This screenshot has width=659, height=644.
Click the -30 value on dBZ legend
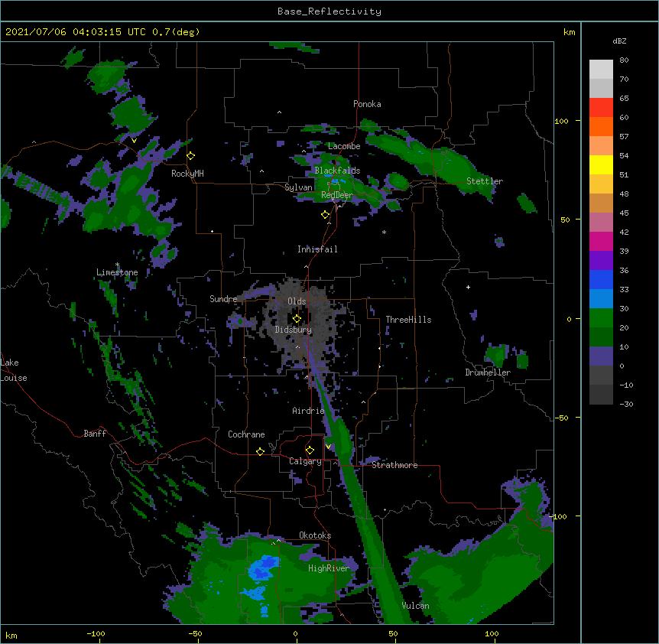pos(626,405)
